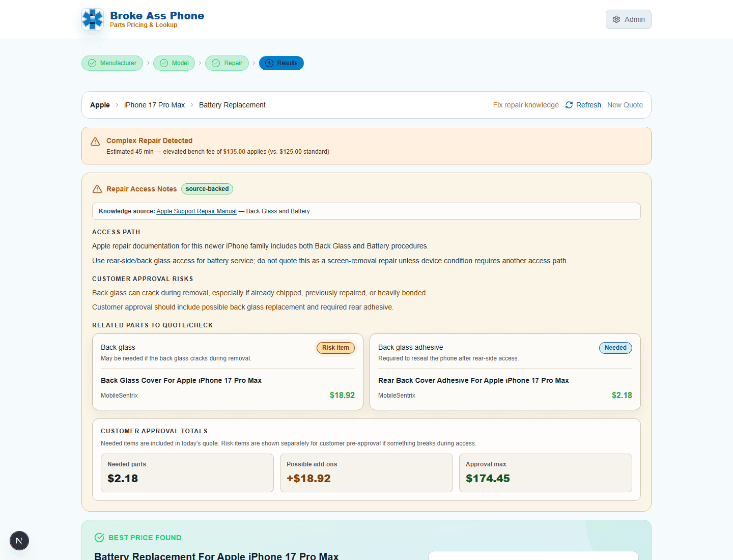Select the Results step
733x560 pixels.
pos(281,63)
